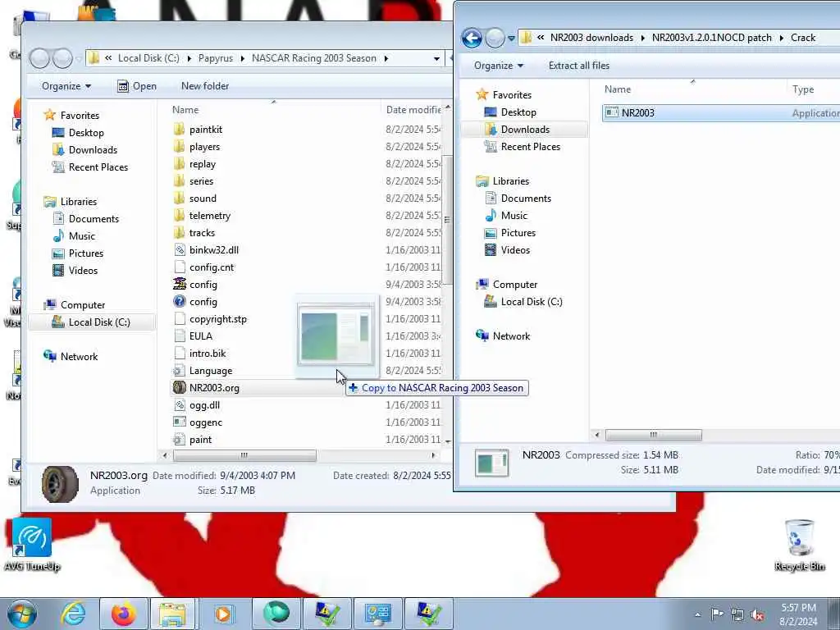Open Recycle Bin on desktop
The height and width of the screenshot is (630, 840).
pyautogui.click(x=799, y=545)
